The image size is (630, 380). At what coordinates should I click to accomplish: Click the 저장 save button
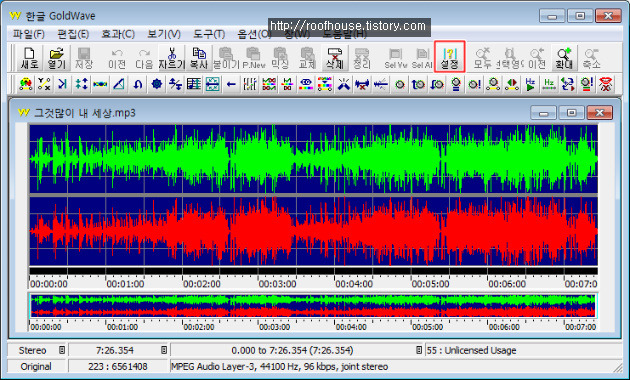click(x=84, y=58)
